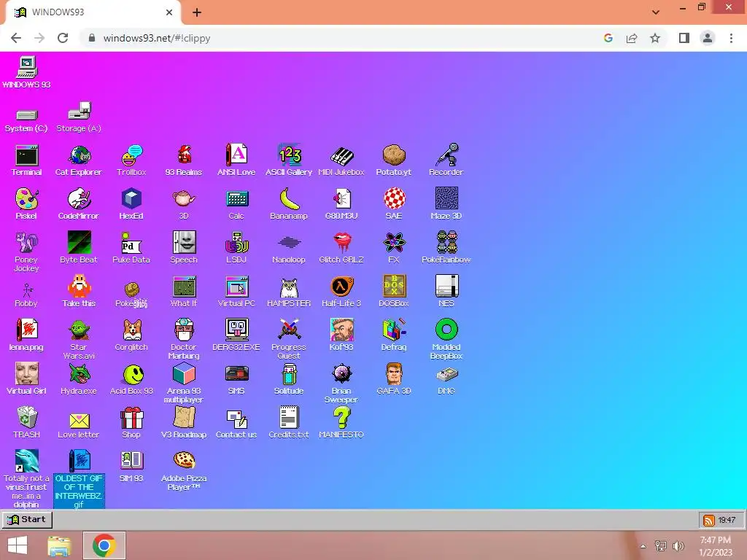This screenshot has height=560, width=747.
Task: Open MANIFESTO question mark icon
Action: pyautogui.click(x=341, y=418)
